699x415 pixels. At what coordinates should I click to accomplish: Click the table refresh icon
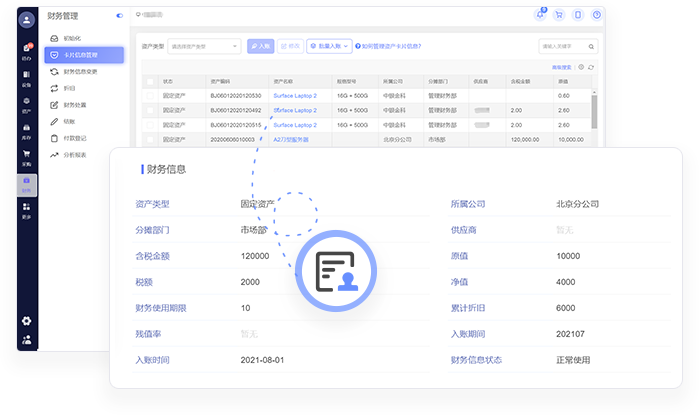[591, 67]
